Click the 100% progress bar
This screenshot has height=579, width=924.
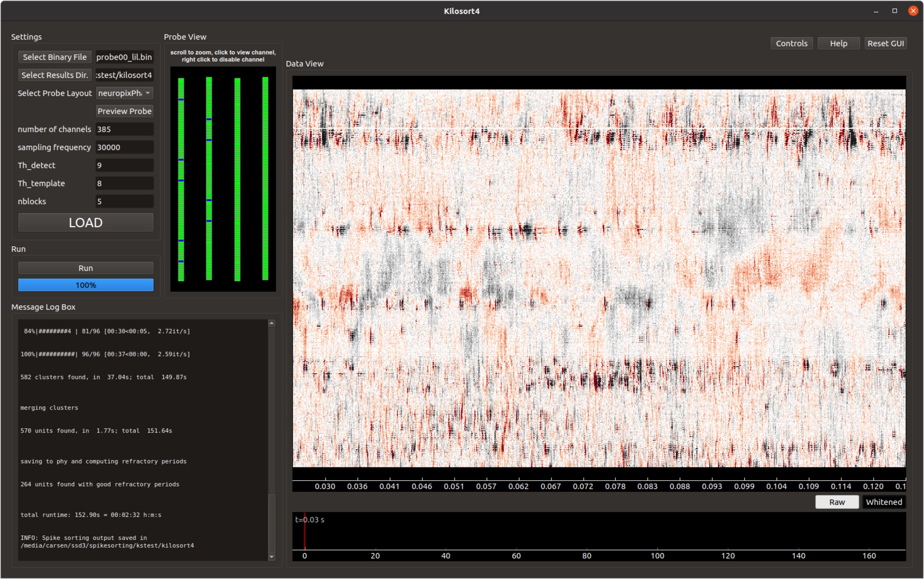coord(85,285)
